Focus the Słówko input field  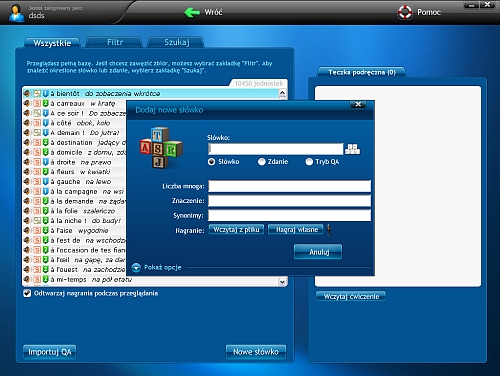[275, 149]
